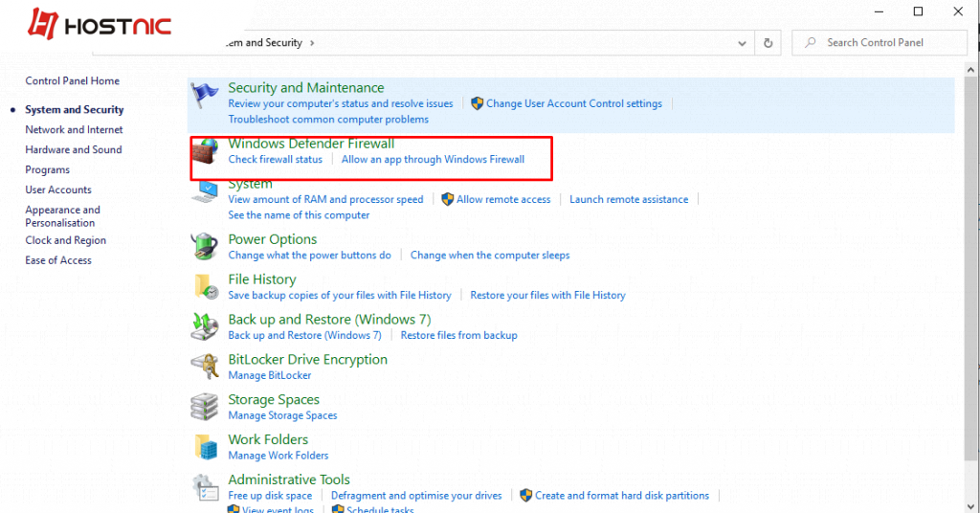This screenshot has width=980, height=513.
Task: Click Create and format hard disk partitions
Action: coord(622,496)
